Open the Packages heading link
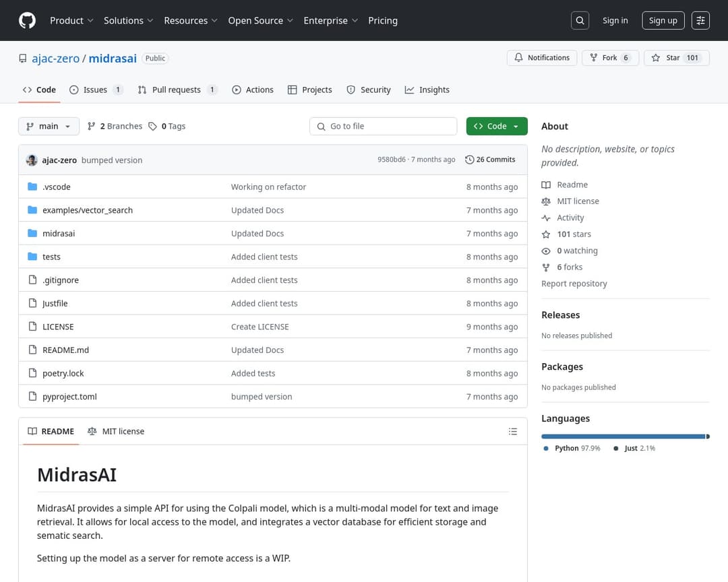728x582 pixels. [562, 366]
